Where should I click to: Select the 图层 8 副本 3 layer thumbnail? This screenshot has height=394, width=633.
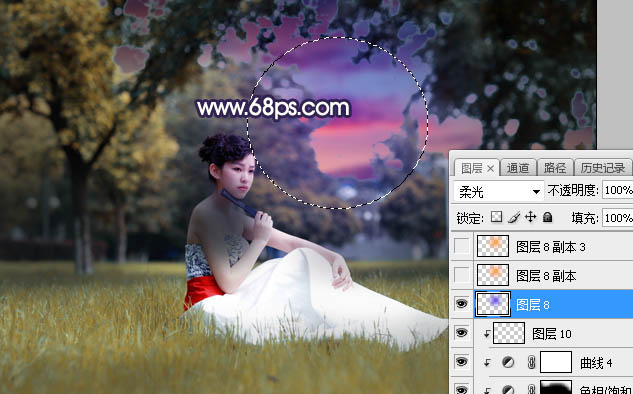point(493,246)
